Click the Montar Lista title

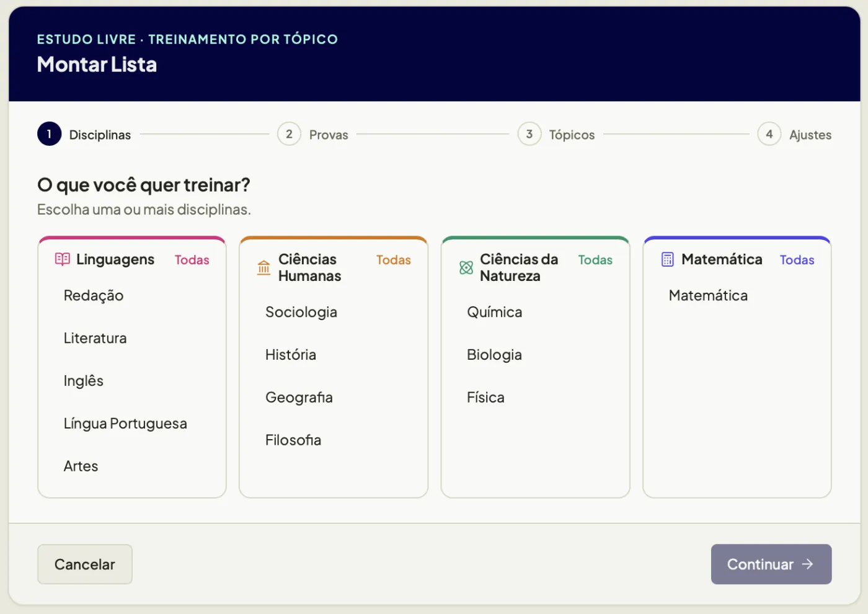coord(97,65)
